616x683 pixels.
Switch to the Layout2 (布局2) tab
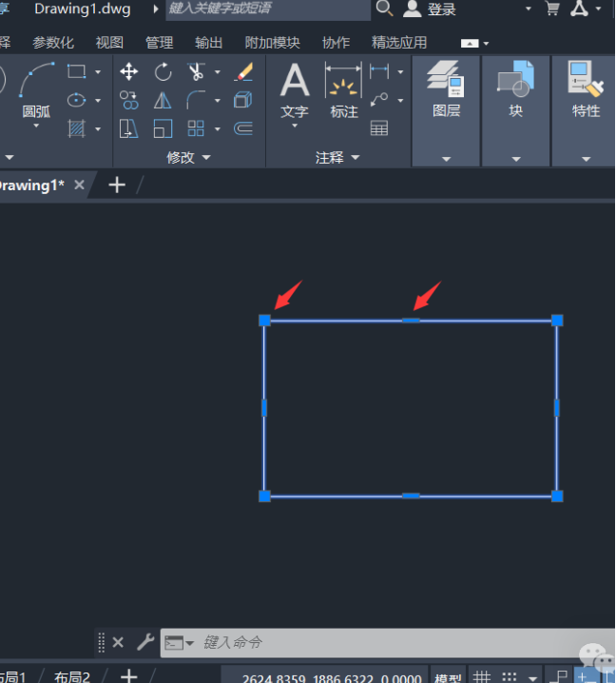(x=72, y=676)
